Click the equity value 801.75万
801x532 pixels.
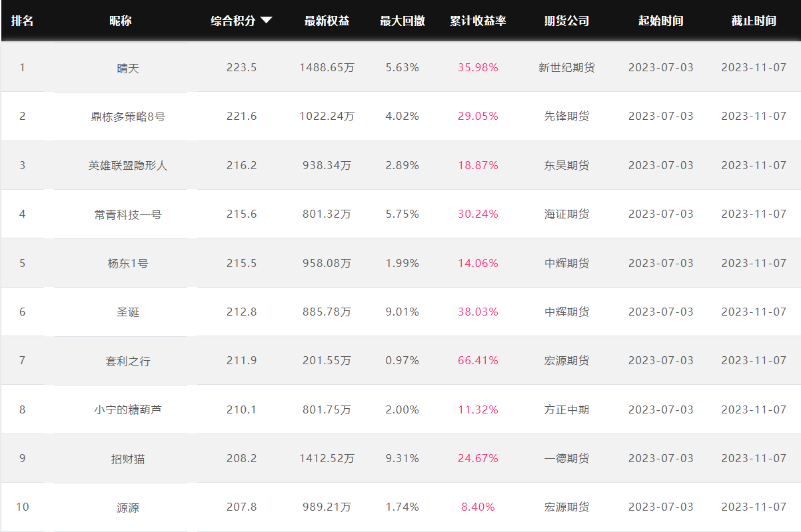(x=327, y=409)
